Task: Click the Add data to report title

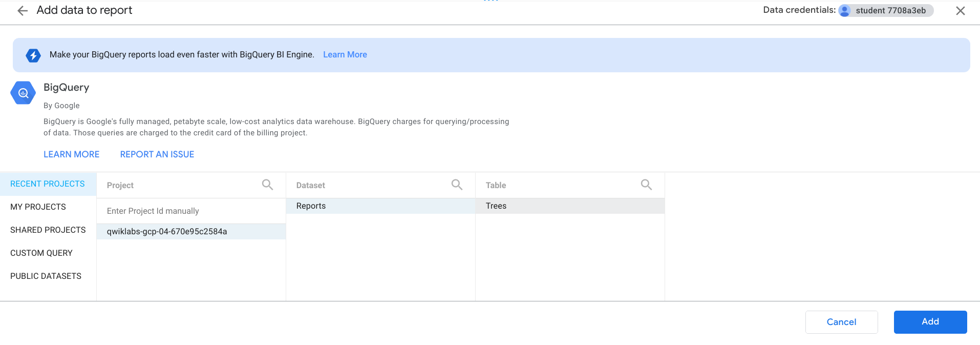Action: pyautogui.click(x=84, y=10)
